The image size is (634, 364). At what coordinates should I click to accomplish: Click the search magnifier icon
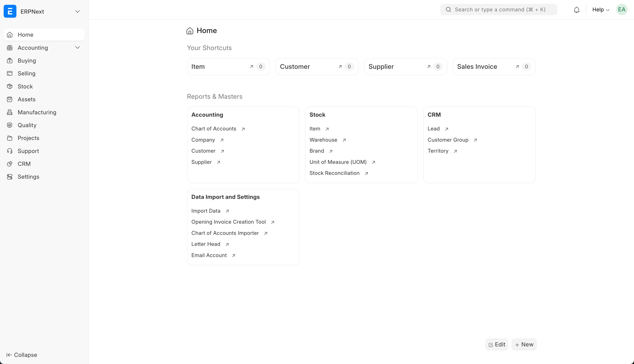[x=448, y=10]
